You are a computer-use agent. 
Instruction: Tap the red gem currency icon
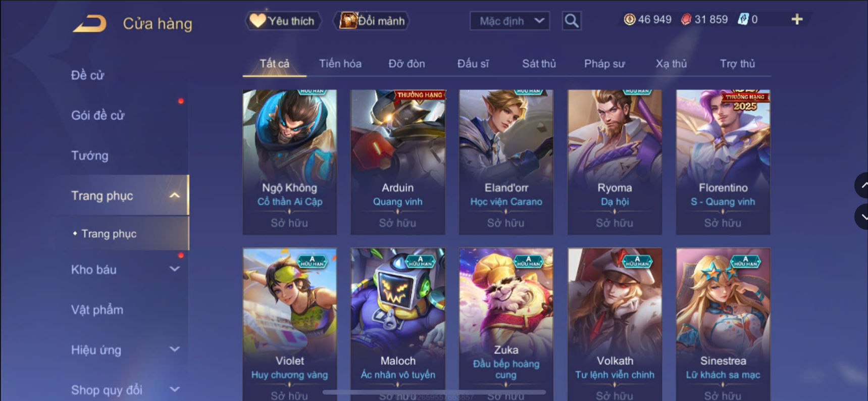(x=686, y=19)
